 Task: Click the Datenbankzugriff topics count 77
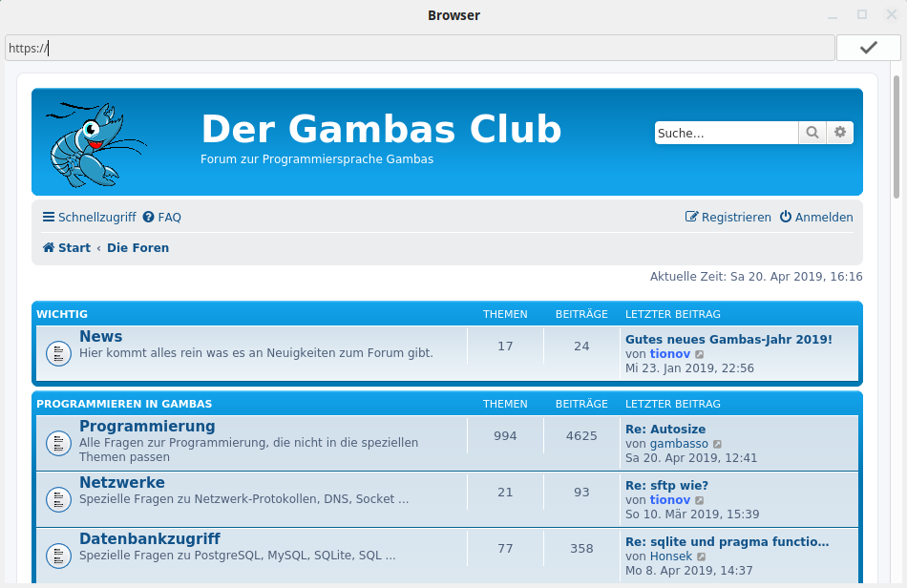pos(505,549)
